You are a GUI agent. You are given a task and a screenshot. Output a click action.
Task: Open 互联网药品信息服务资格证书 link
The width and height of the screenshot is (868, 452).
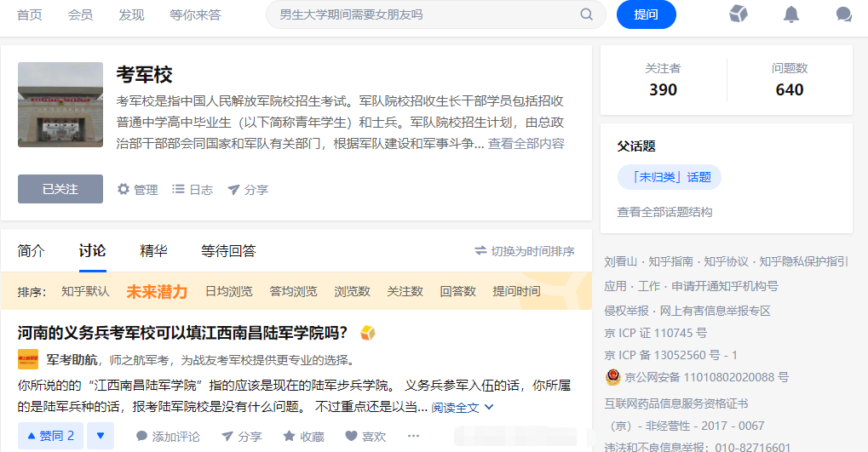click(676, 403)
